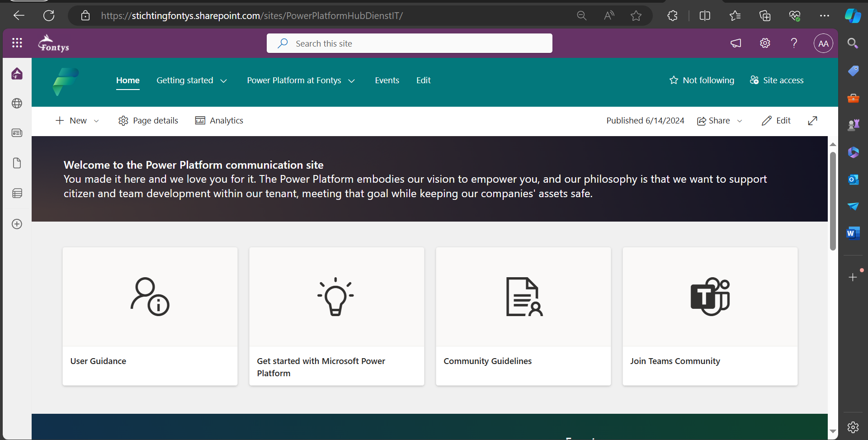Click the scrollbar down arrow

pyautogui.click(x=833, y=431)
